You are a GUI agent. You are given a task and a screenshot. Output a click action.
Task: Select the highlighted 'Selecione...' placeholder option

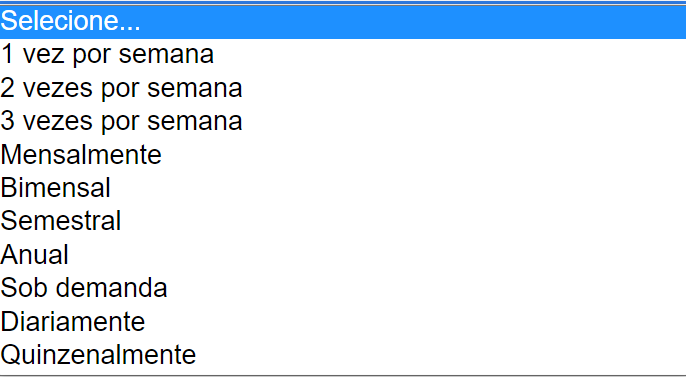click(343, 22)
